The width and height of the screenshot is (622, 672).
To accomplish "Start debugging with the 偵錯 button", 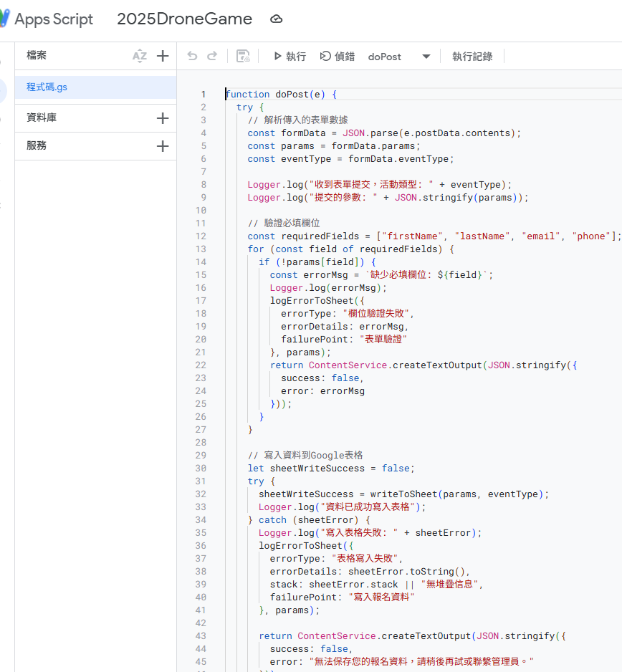I will click(x=337, y=56).
